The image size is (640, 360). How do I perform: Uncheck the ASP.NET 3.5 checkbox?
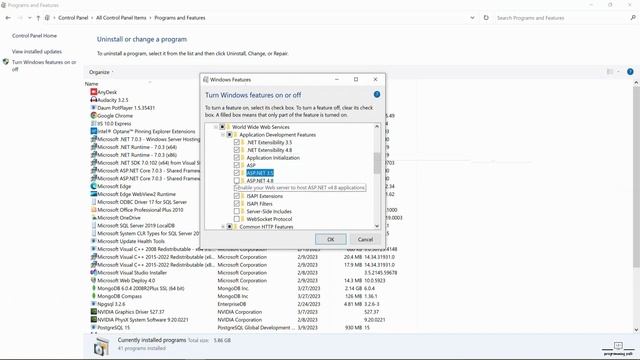coord(237,173)
